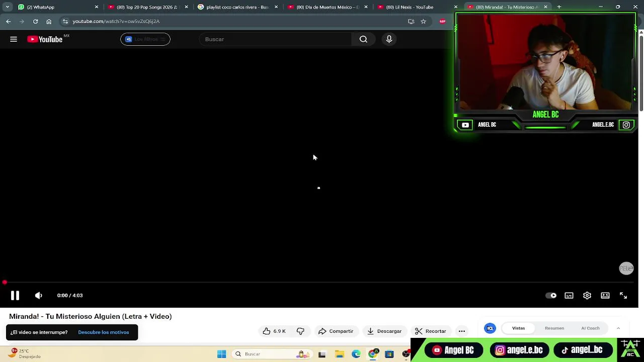Click the '0:00 / 4:03' time display

[70, 296]
